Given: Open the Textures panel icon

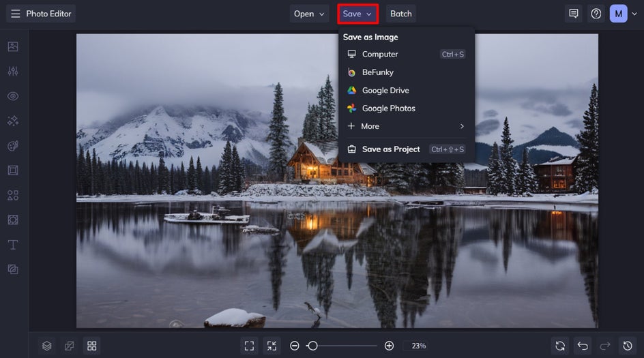Looking at the screenshot, I should (13, 269).
